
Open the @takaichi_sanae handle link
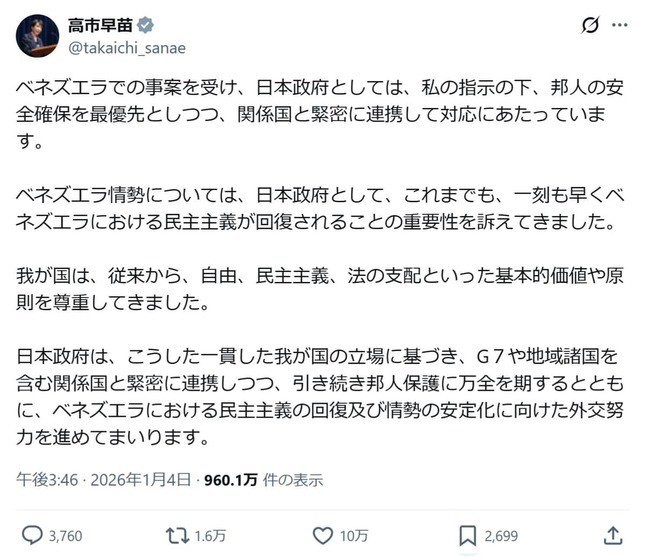(x=127, y=48)
